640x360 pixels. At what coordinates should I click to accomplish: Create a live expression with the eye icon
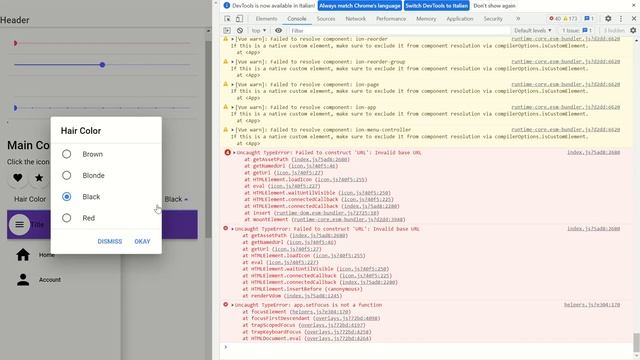[278, 31]
